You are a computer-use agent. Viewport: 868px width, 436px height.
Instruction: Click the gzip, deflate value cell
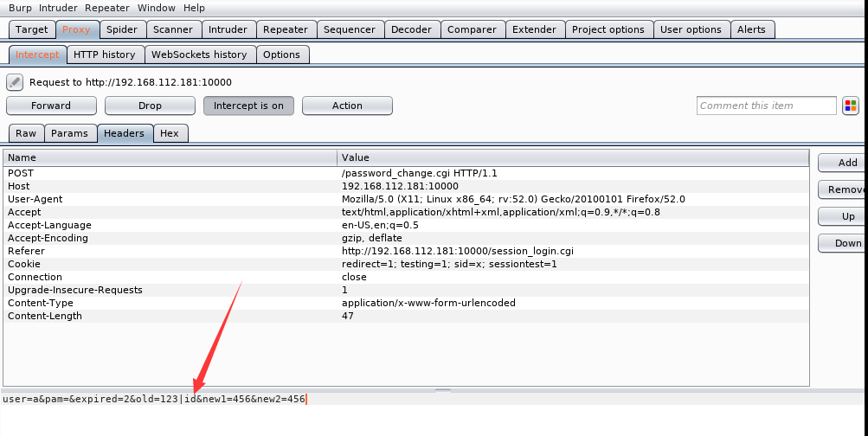pos(573,238)
